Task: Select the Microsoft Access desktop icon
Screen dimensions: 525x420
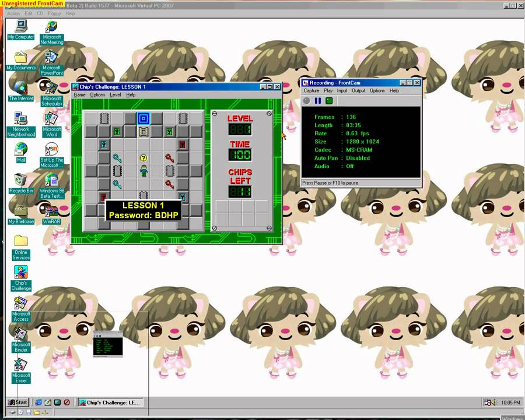Action: coord(21,310)
